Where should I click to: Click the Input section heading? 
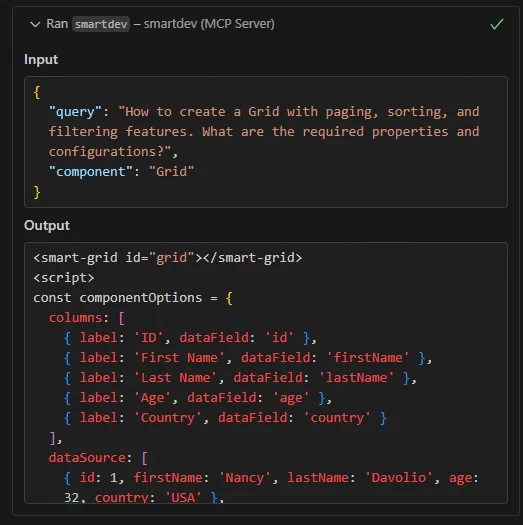[x=41, y=60]
